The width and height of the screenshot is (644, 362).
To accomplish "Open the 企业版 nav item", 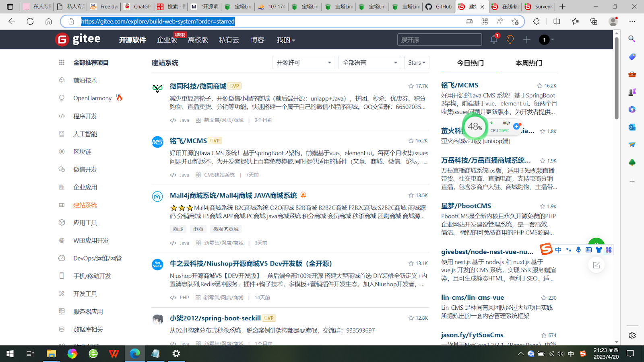I will pos(167,40).
